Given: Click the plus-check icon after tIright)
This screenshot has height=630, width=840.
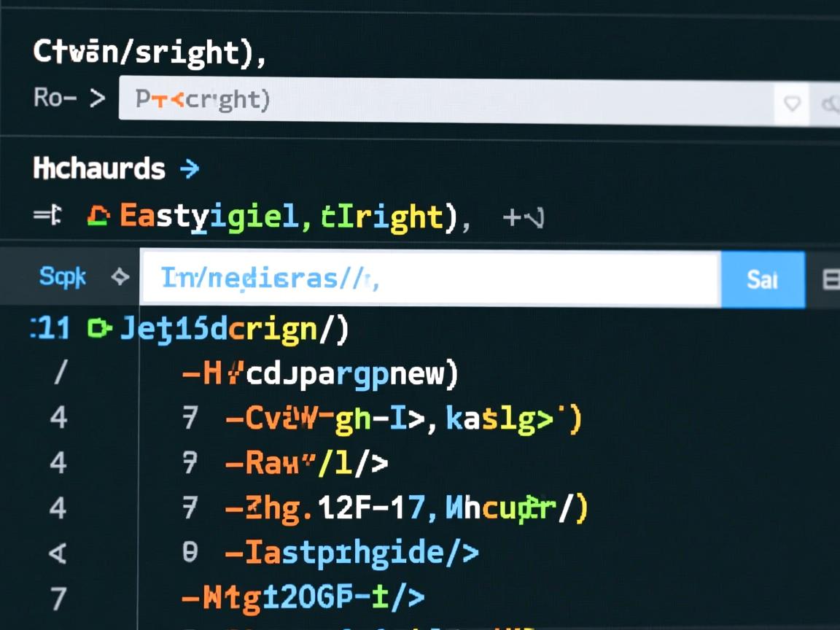Looking at the screenshot, I should pyautogui.click(x=523, y=217).
